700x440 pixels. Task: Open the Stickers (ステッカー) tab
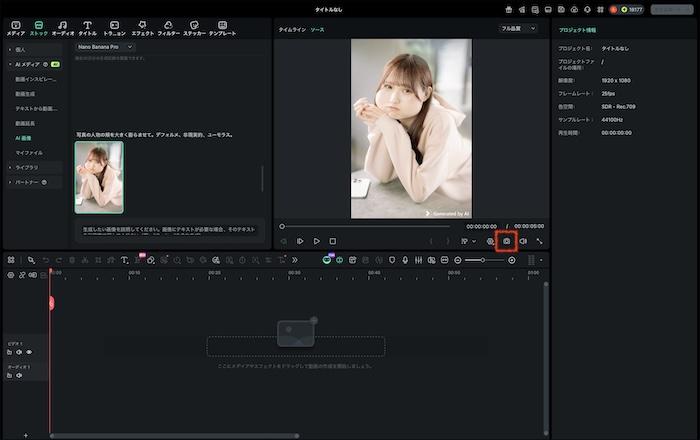[x=194, y=27]
